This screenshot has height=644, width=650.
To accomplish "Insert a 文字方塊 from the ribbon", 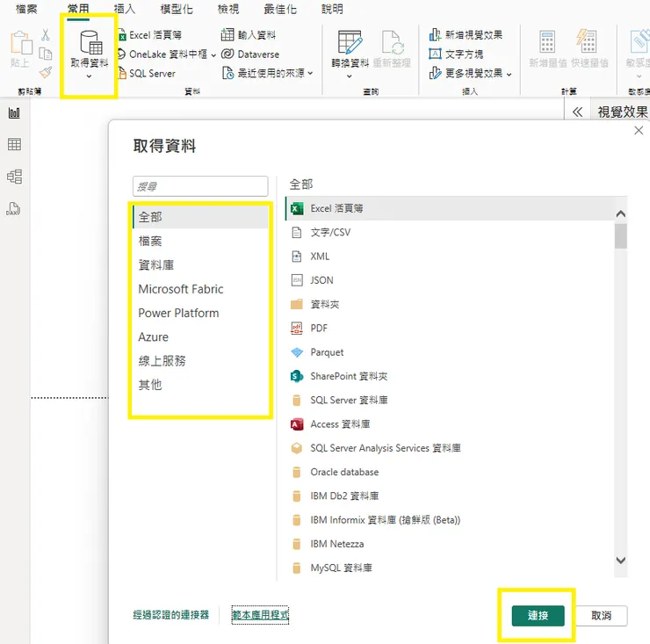I will [x=456, y=54].
